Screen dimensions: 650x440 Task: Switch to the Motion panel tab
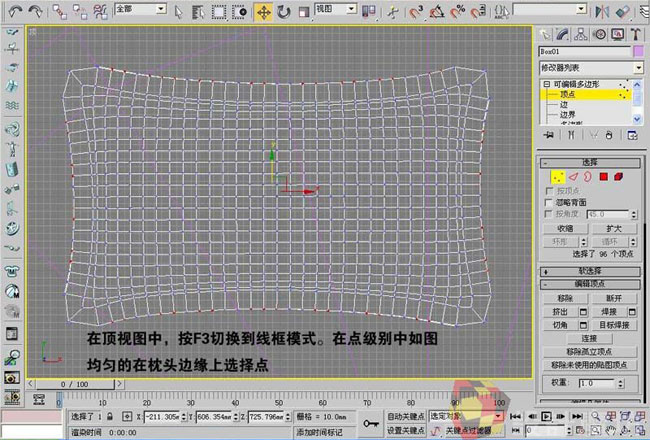(599, 34)
